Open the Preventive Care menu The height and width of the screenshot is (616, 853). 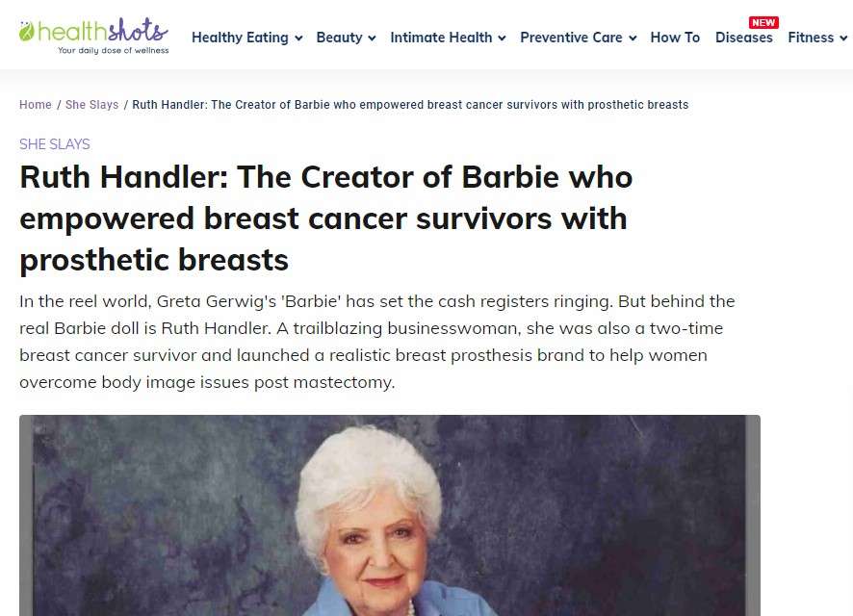[x=571, y=38]
